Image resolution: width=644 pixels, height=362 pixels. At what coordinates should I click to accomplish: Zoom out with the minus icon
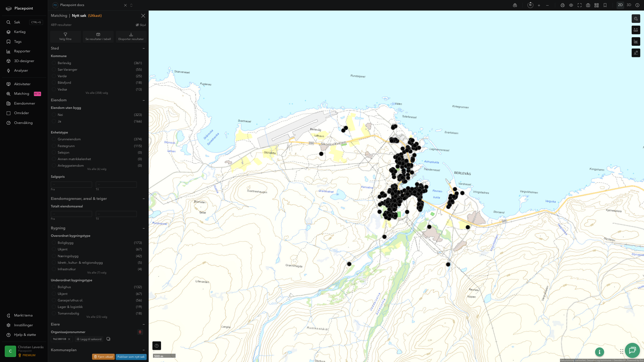(x=547, y=5)
